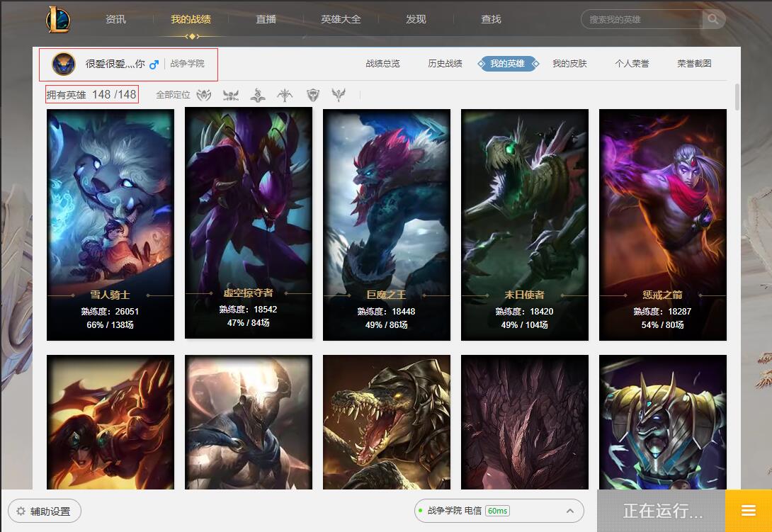This screenshot has height=532, width=772.
Task: Switch to the 我的皮肤 sub-tab
Action: click(x=569, y=64)
